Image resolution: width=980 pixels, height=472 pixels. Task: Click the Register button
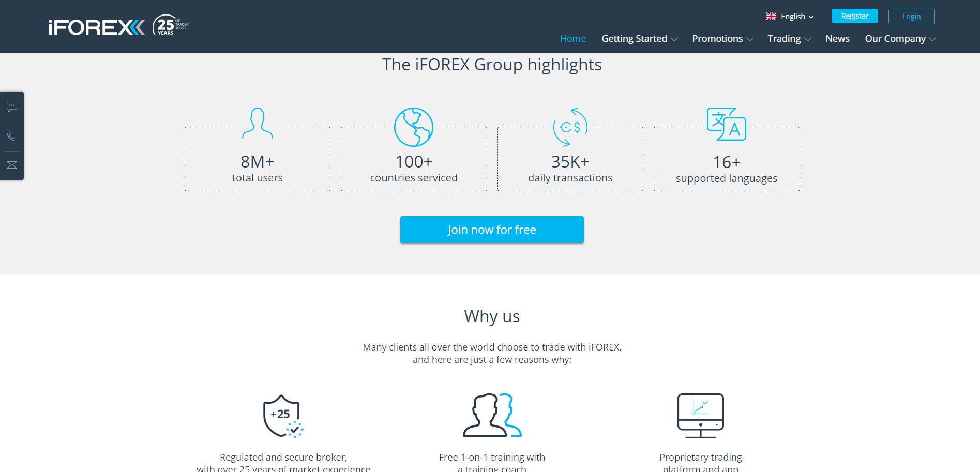(854, 16)
